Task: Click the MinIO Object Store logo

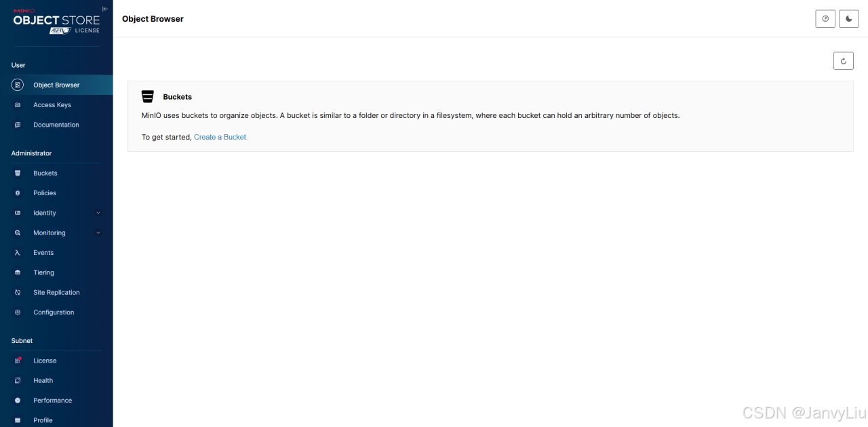Action: coord(56,22)
